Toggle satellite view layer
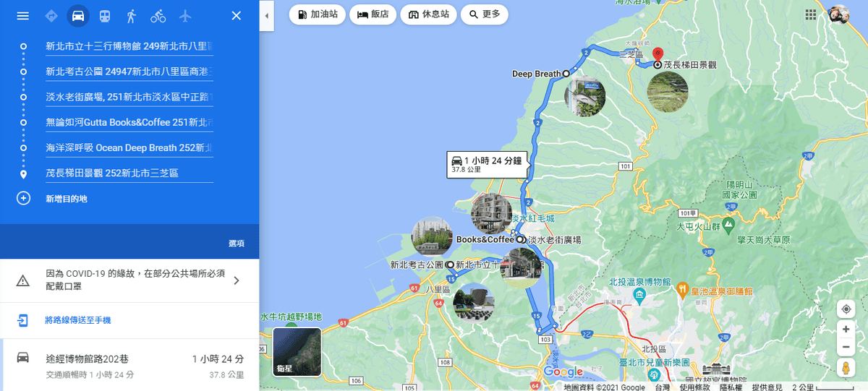Image resolution: width=868 pixels, height=391 pixels. [x=297, y=352]
